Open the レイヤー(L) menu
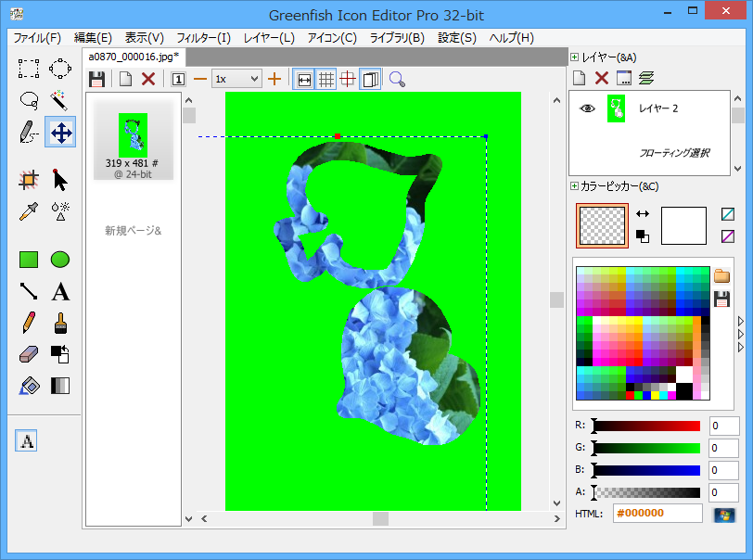Viewport: 753px width, 560px height. click(x=269, y=38)
